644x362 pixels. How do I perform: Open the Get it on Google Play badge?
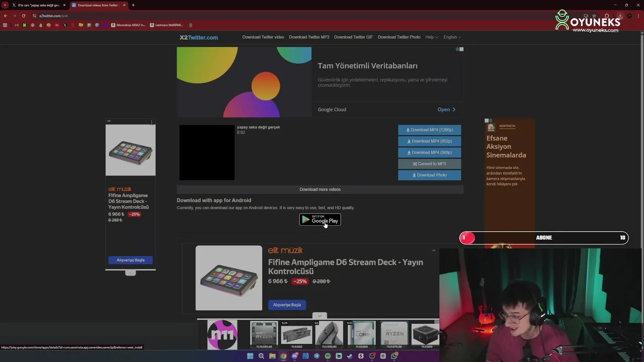coord(320,220)
